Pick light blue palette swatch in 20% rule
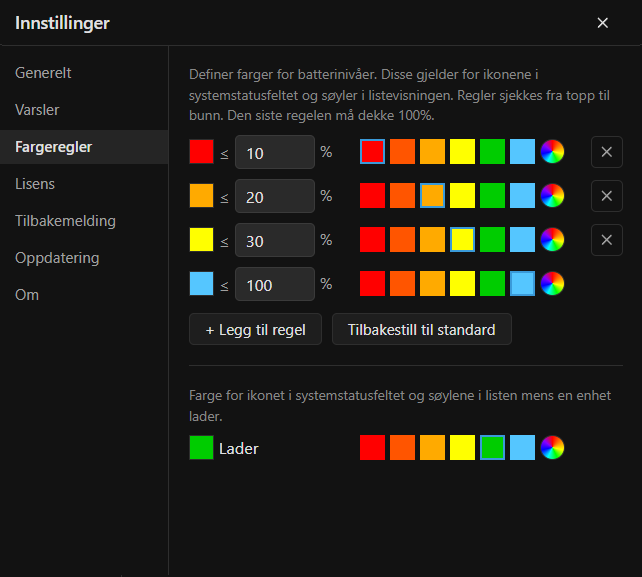The width and height of the screenshot is (642, 577). tap(522, 196)
